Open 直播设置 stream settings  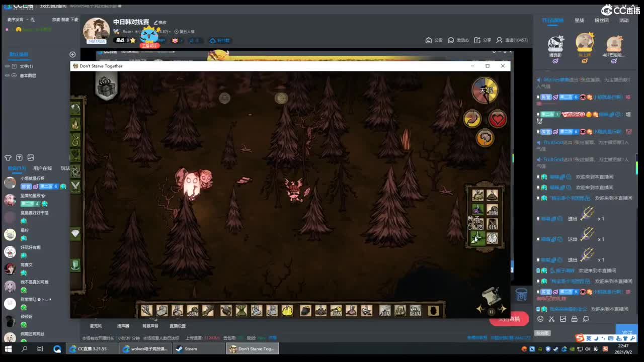178,326
